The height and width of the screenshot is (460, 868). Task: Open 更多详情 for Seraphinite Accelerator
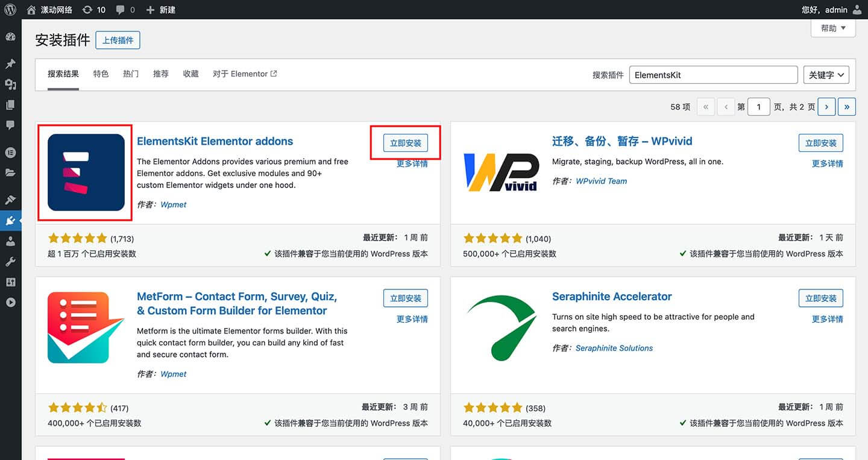(x=828, y=319)
